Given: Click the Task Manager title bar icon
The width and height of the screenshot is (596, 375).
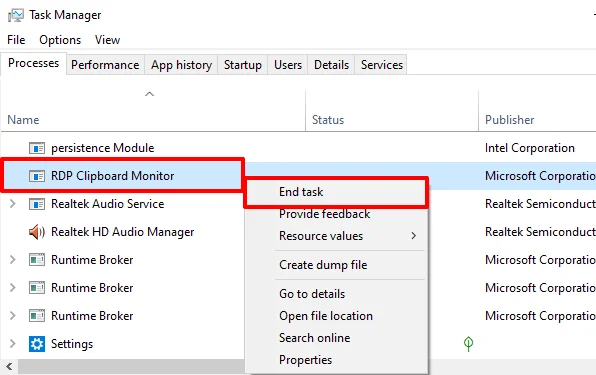Looking at the screenshot, I should click(x=16, y=15).
